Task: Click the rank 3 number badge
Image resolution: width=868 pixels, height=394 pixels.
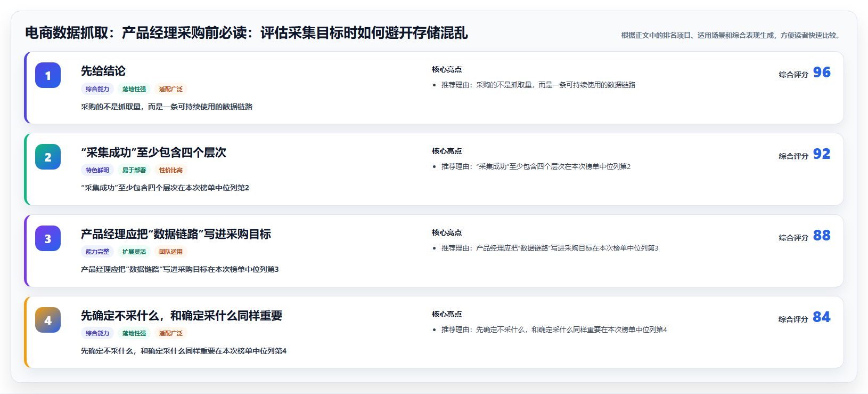Action: [x=48, y=238]
